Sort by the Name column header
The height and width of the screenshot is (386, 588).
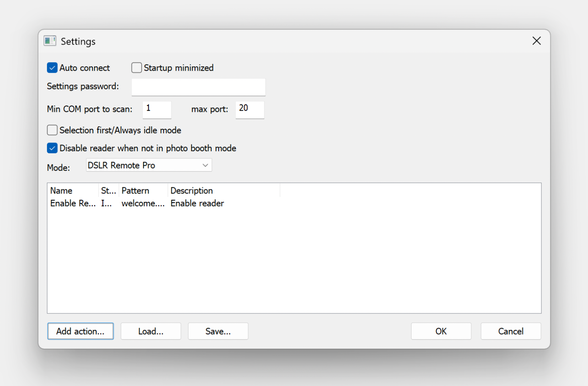tap(73, 191)
